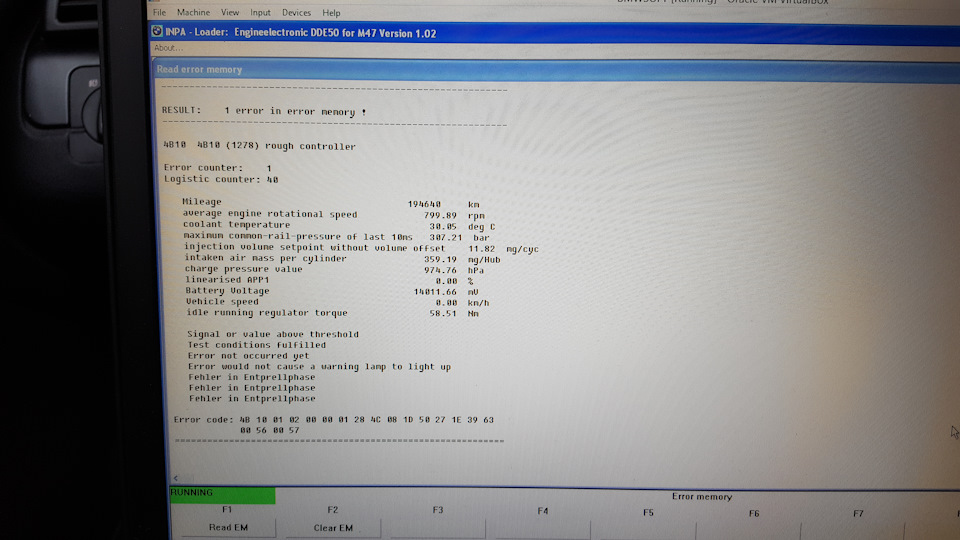Open the Help menu
This screenshot has height=540, width=960.
[x=331, y=12]
